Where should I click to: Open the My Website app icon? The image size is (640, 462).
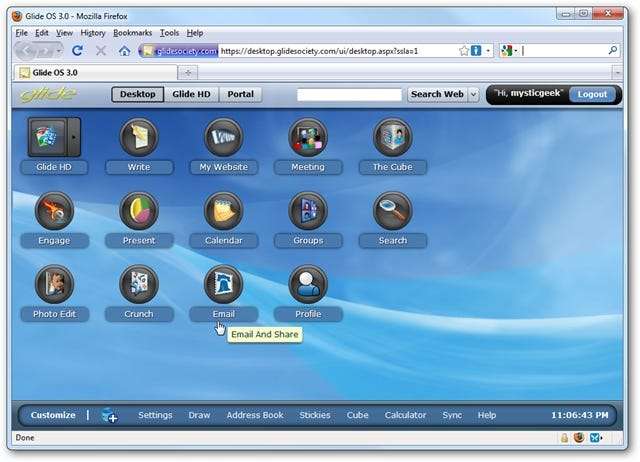[x=223, y=137]
